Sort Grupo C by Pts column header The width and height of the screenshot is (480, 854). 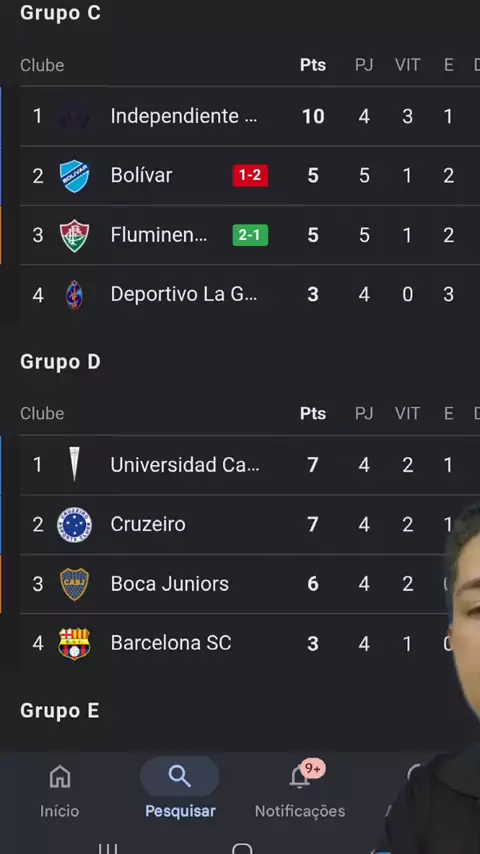pos(313,65)
